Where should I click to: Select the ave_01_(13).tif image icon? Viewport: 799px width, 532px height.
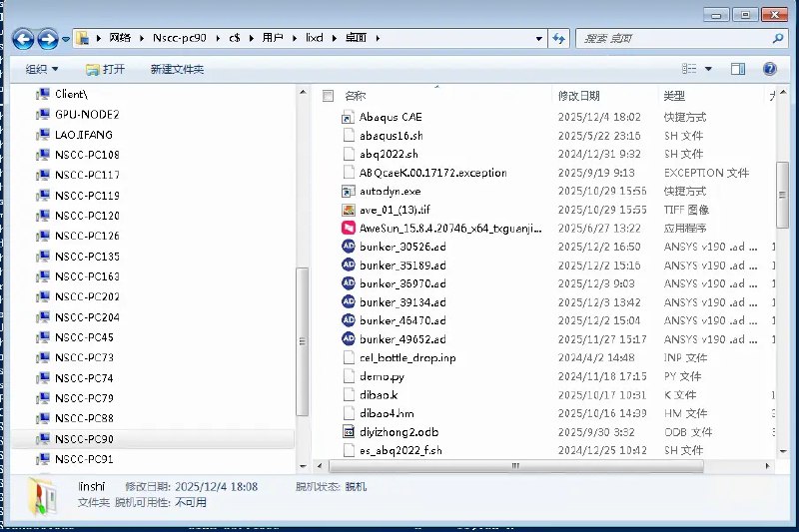348,210
